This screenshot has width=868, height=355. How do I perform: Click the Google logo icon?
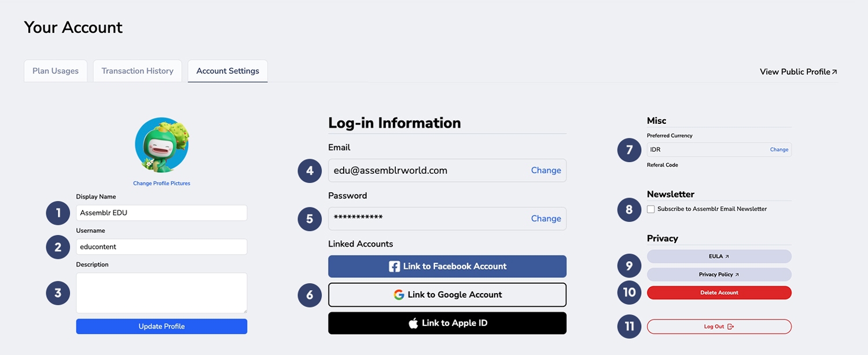[x=399, y=295]
